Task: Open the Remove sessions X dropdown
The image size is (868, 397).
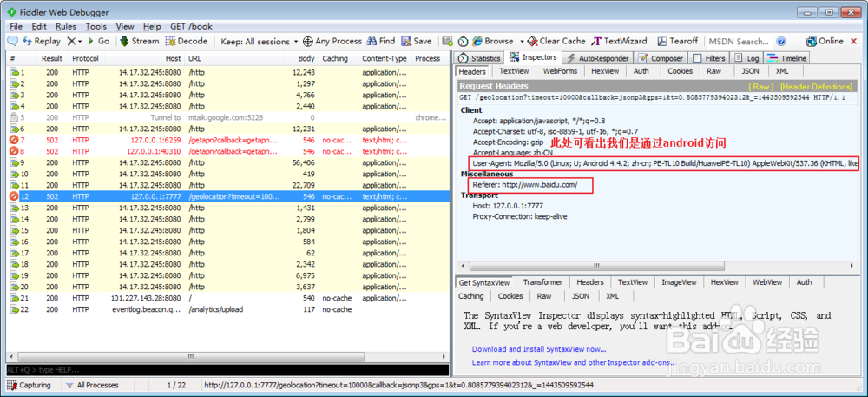Action: coord(74,41)
